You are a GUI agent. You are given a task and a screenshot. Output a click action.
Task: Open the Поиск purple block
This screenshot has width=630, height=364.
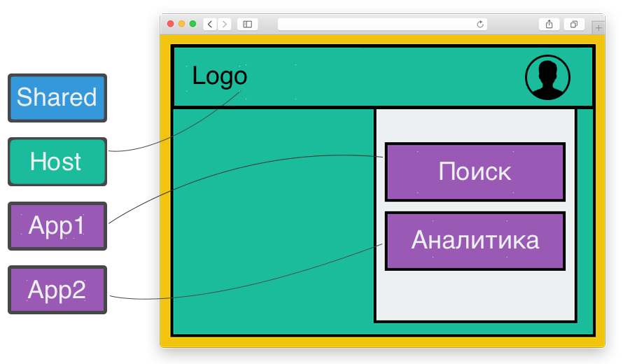point(475,171)
